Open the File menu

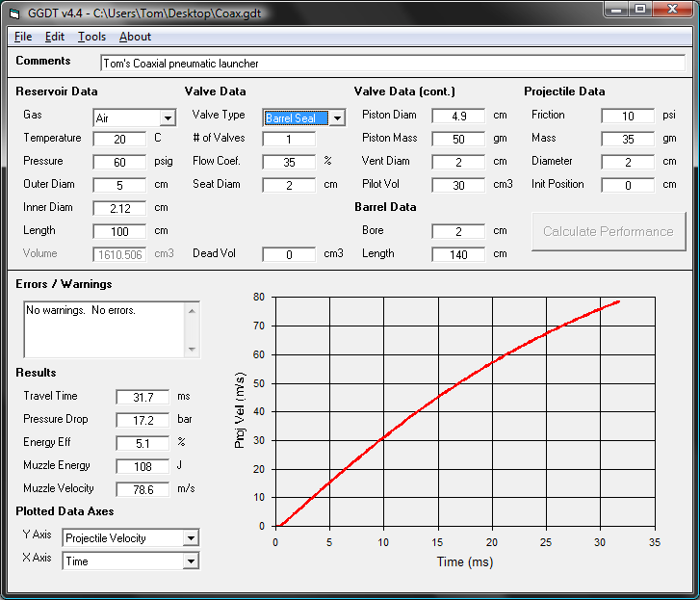23,37
